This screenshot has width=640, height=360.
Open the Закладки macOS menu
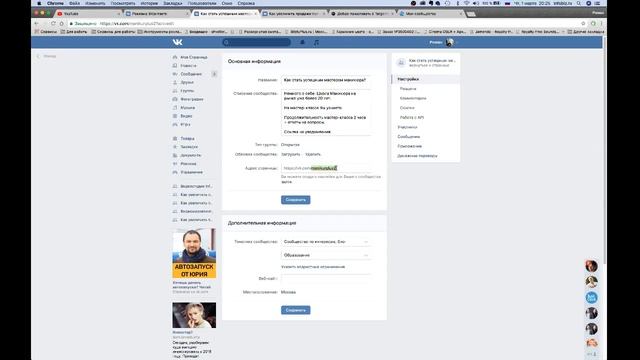(x=173, y=3)
